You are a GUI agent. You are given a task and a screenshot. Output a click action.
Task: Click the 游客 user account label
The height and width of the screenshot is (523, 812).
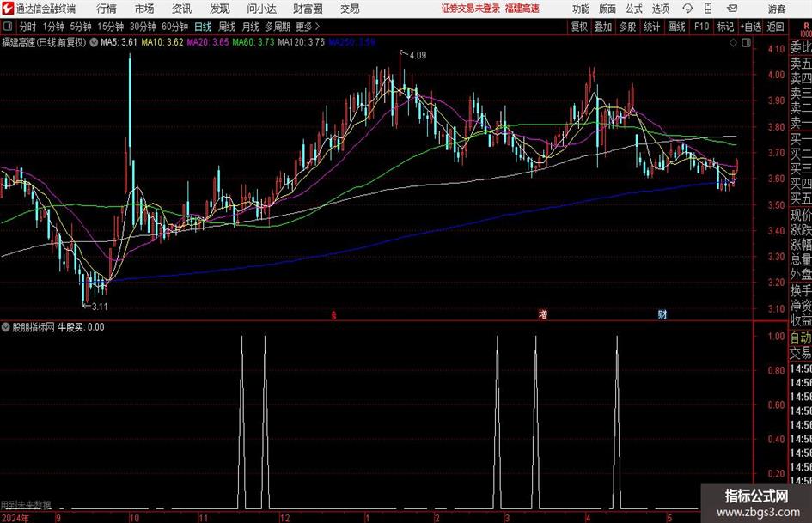click(777, 9)
